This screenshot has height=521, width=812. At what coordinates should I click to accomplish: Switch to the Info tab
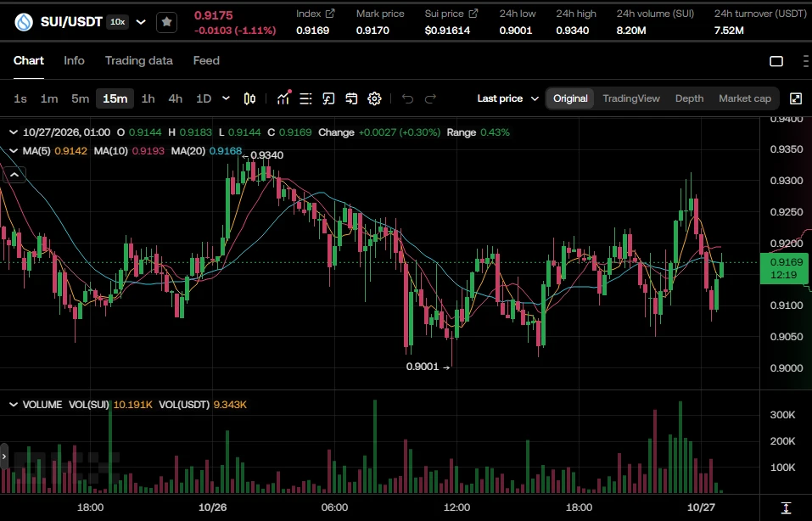[x=74, y=60]
